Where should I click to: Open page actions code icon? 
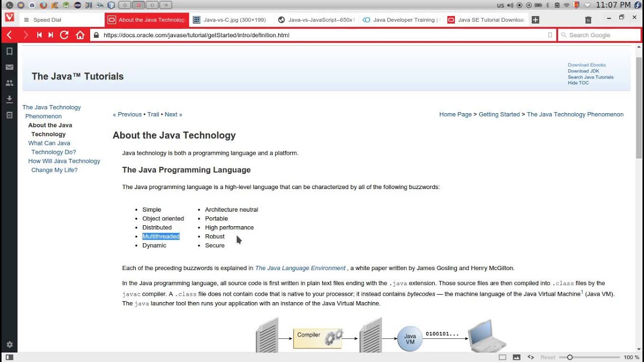pos(530,357)
